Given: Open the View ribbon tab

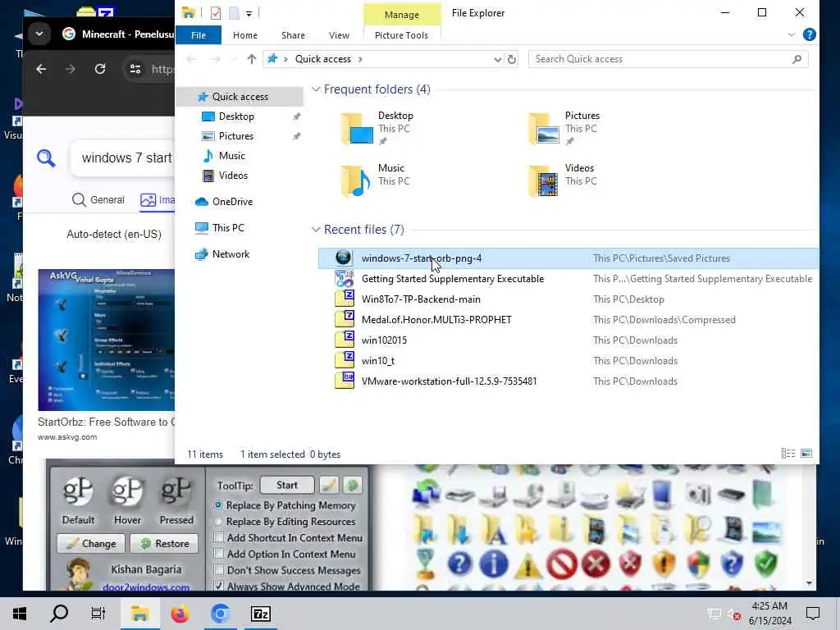Looking at the screenshot, I should tap(339, 35).
